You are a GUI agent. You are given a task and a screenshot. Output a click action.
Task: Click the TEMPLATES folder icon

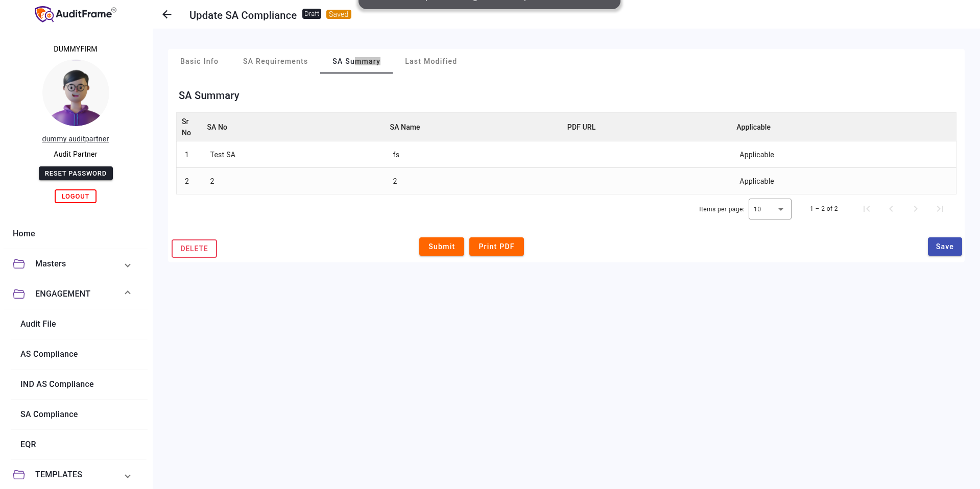pos(19,475)
